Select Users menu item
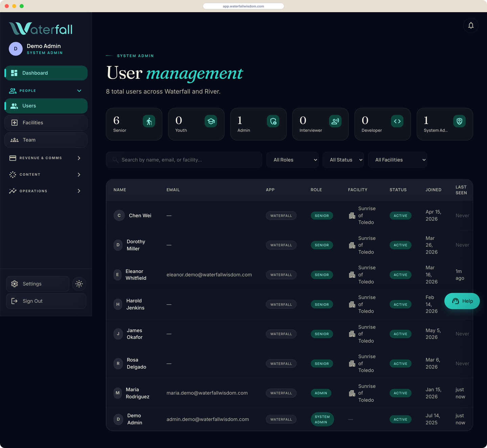The width and height of the screenshot is (487, 448). [46, 106]
